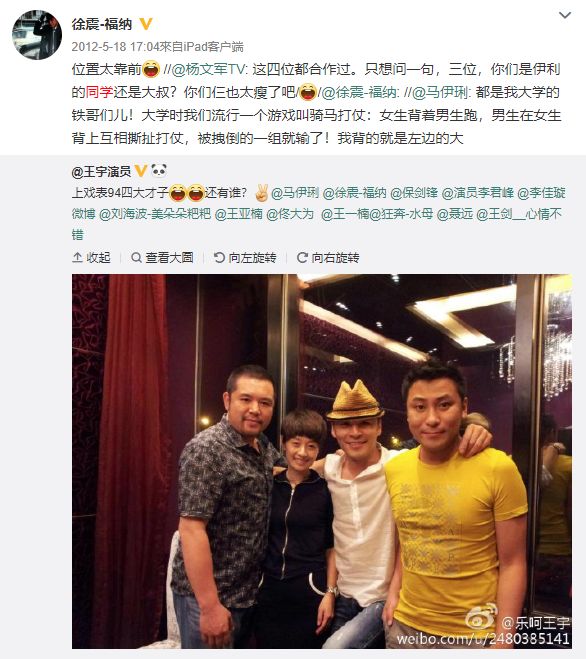Image resolution: width=586 pixels, height=659 pixels.
Task: Click the verified V badge beside 徐震-福纳
Action: pos(145,24)
